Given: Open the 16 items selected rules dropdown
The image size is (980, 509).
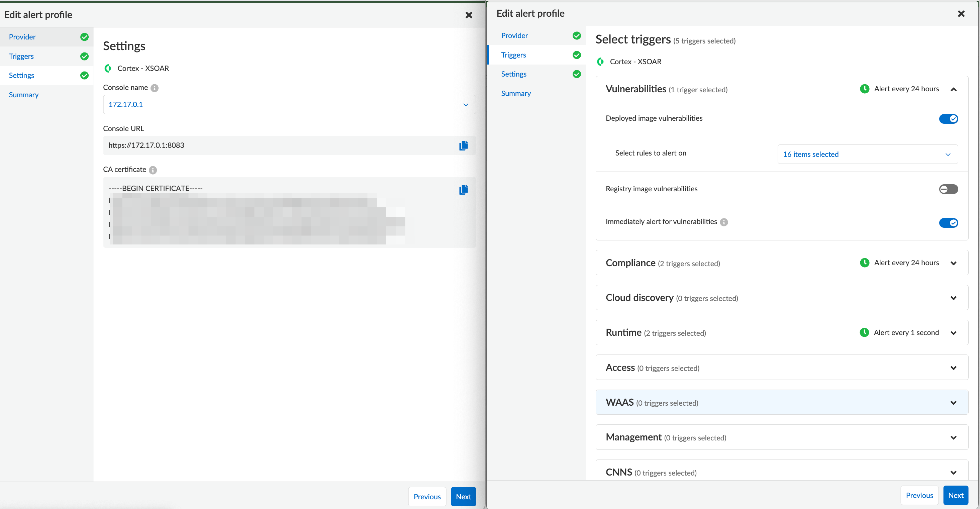Looking at the screenshot, I should [x=867, y=155].
